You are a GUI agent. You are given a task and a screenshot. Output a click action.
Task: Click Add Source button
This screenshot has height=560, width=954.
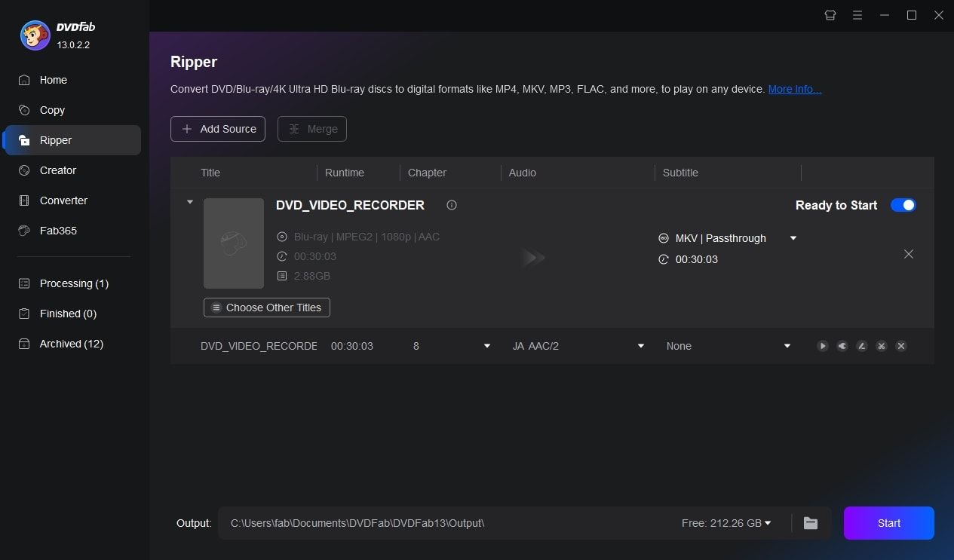[x=218, y=129]
